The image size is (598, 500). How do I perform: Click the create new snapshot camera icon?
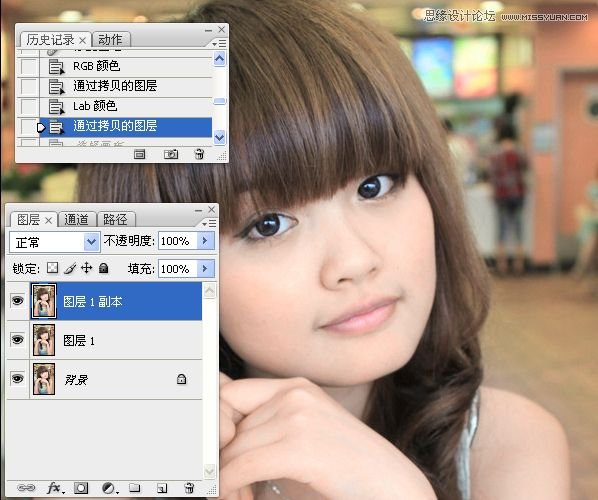click(x=170, y=154)
